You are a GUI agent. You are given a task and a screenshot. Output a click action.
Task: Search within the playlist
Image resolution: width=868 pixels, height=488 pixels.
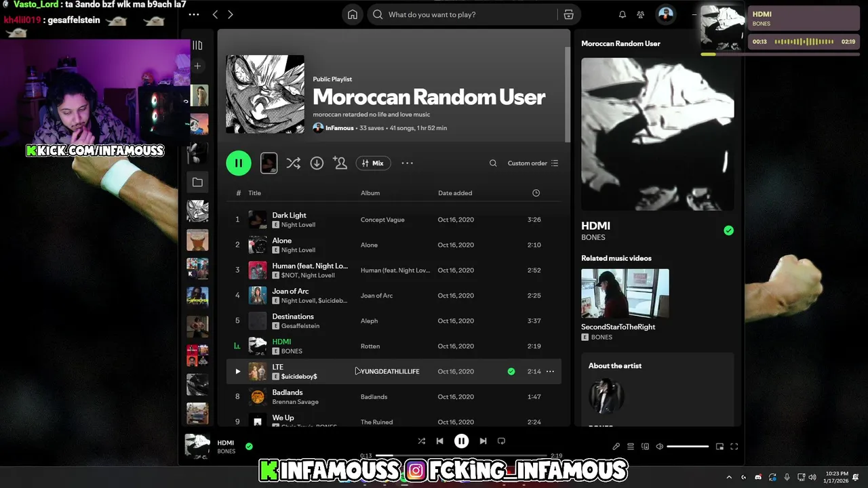493,163
